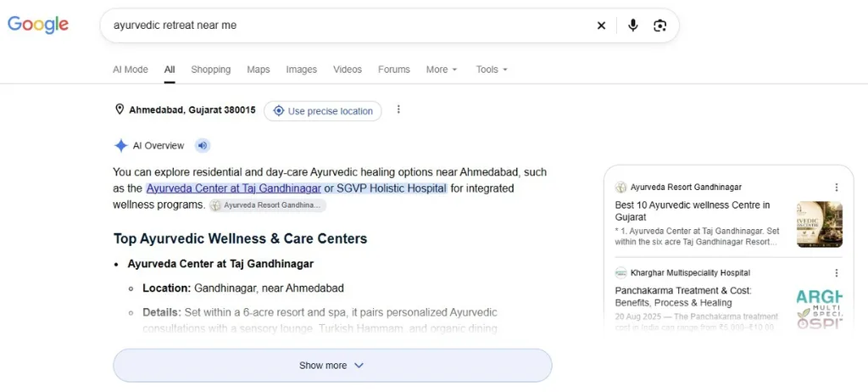Screen dimensions: 868x392
Task: Switch to the Images tab
Action: tap(302, 70)
